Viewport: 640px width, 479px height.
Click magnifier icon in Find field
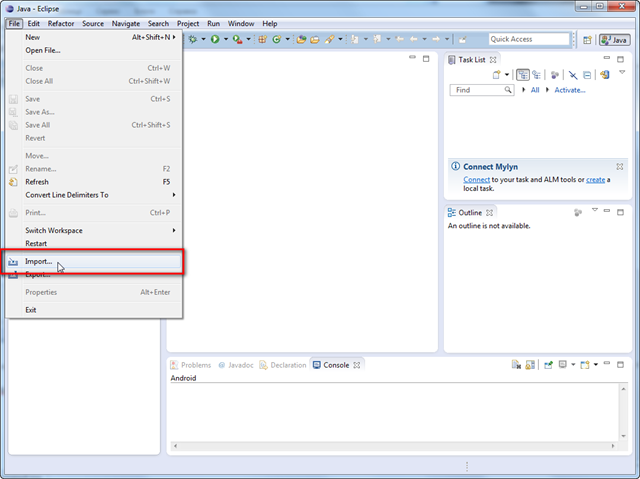(508, 90)
